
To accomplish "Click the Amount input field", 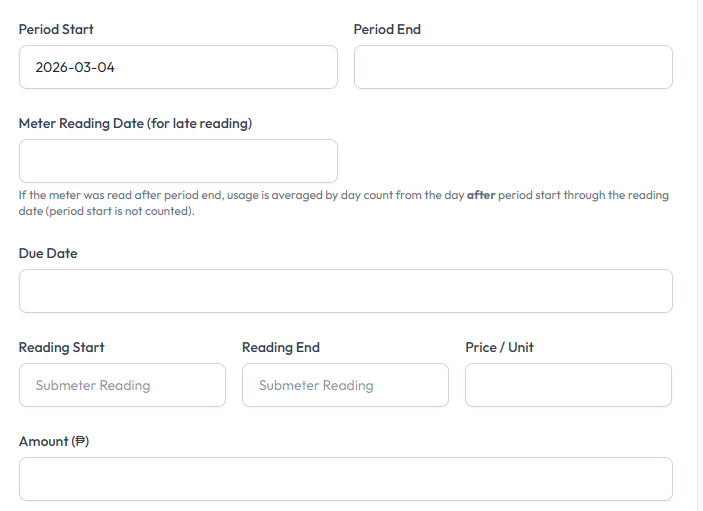I will (x=345, y=479).
